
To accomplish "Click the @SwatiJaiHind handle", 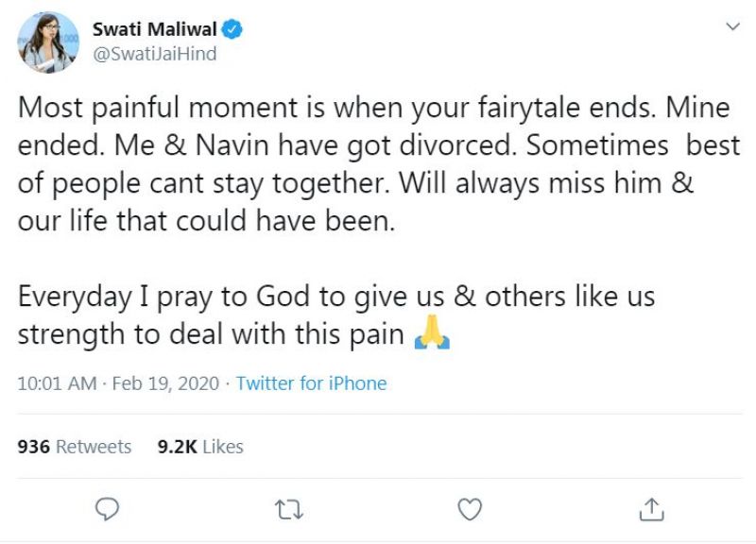I will coord(154,54).
